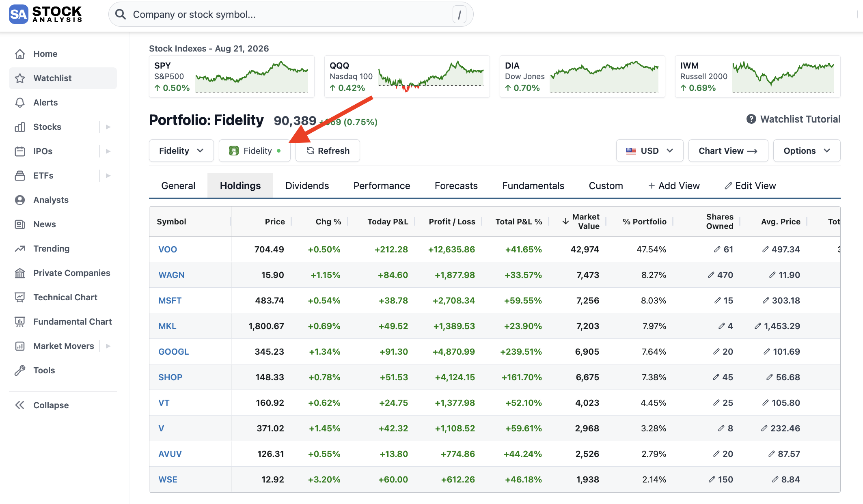The width and height of the screenshot is (863, 504).
Task: Switch to the General tab
Action: (x=178, y=185)
